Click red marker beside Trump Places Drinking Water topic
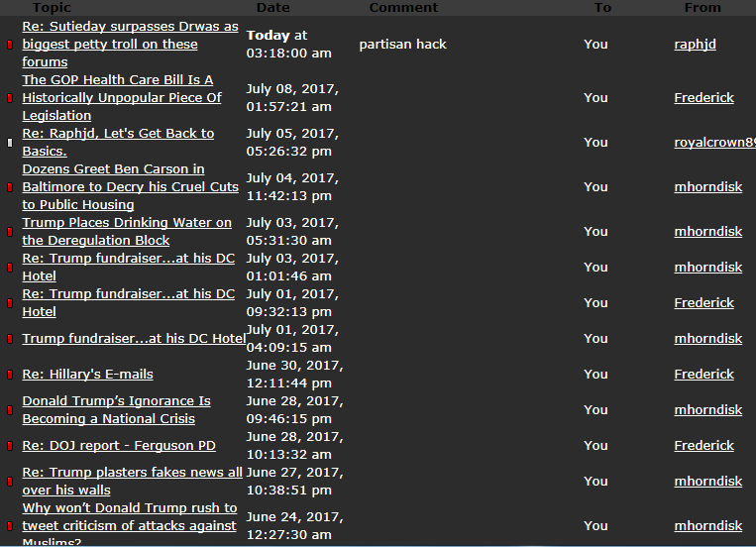The image size is (756, 547). pos(10,232)
